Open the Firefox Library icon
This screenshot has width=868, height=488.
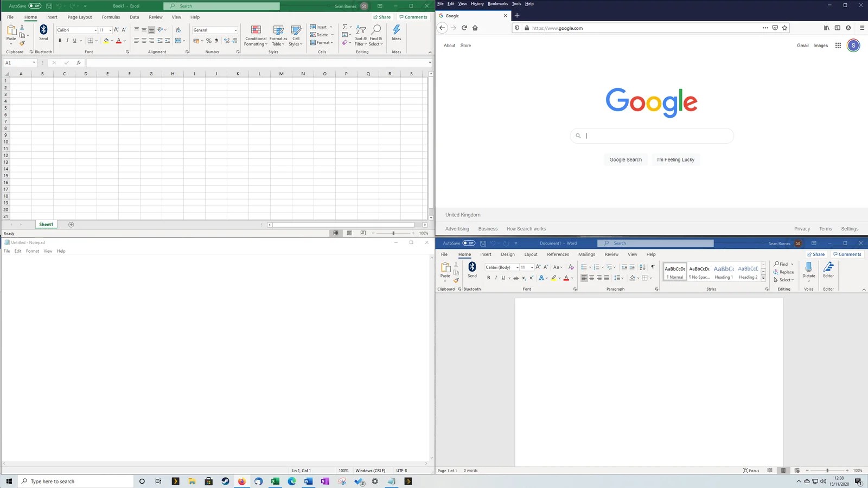pos(827,28)
